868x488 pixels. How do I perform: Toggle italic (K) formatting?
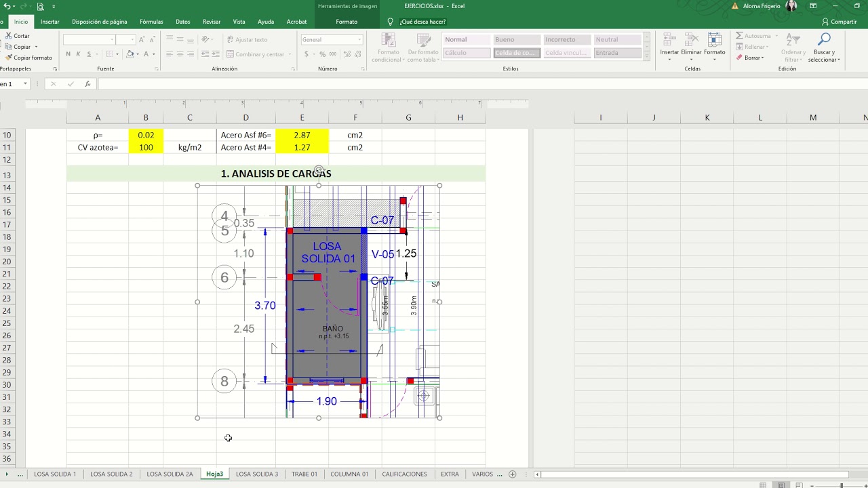pyautogui.click(x=78, y=54)
